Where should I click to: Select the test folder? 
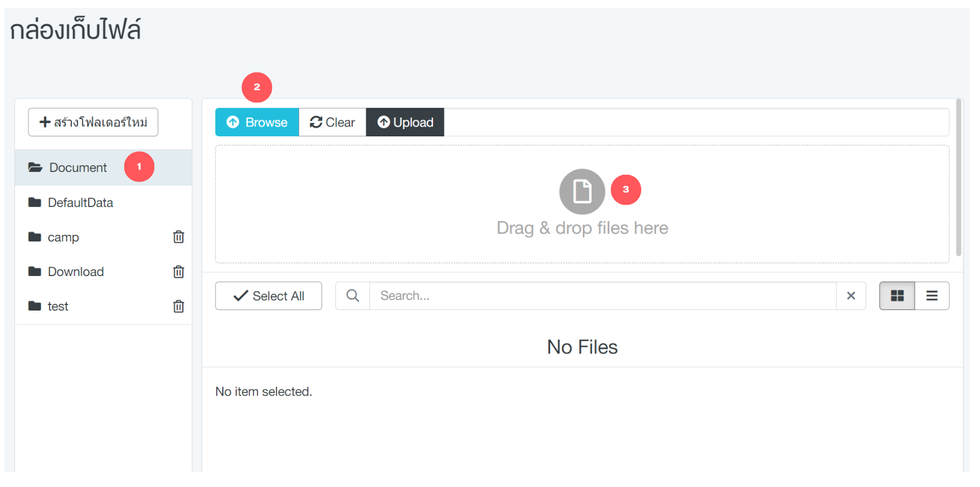click(x=58, y=306)
